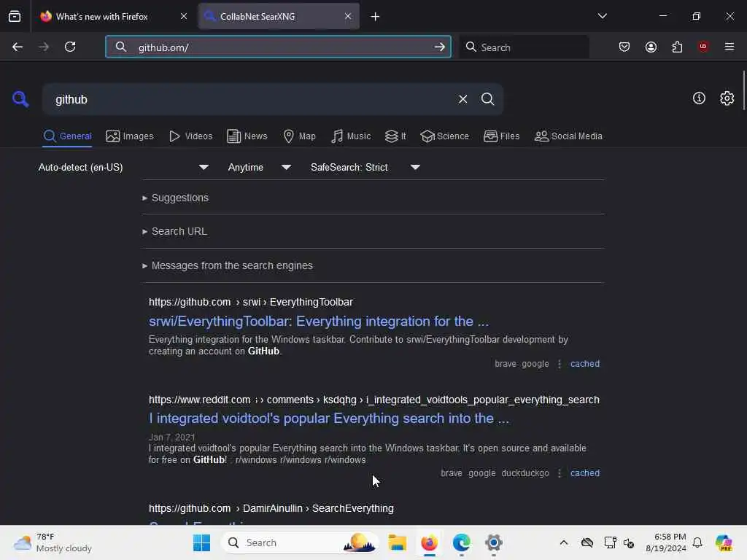Switch to Videos search category
Screen dimensions: 747x560
tap(190, 136)
